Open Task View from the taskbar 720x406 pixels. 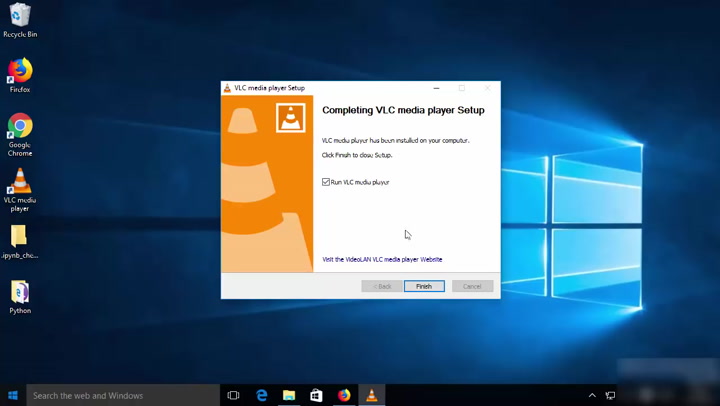point(234,395)
